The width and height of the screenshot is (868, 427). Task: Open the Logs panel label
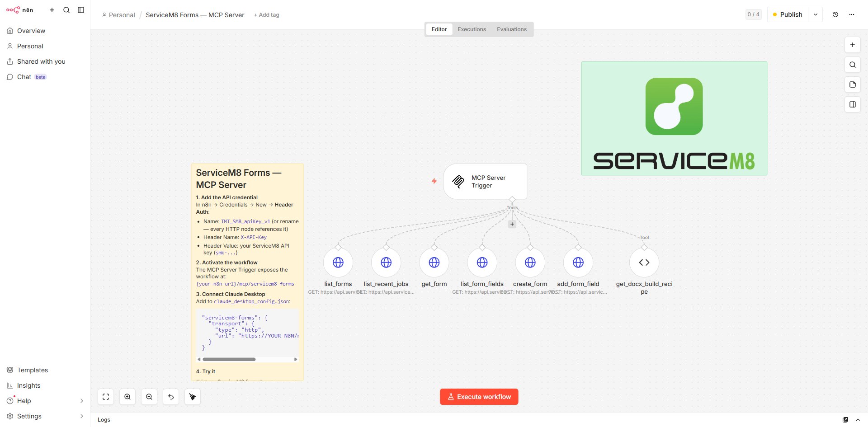(104, 420)
